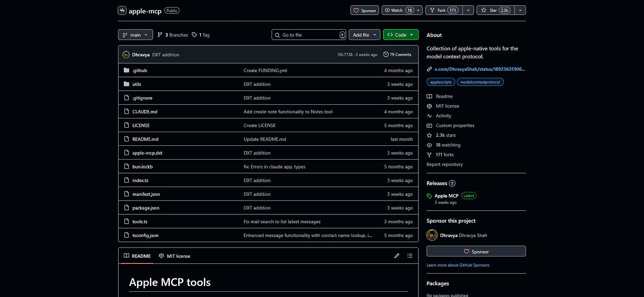The width and height of the screenshot is (644, 297).
Task: Click the file icon beside manifest.json
Action: [126, 194]
